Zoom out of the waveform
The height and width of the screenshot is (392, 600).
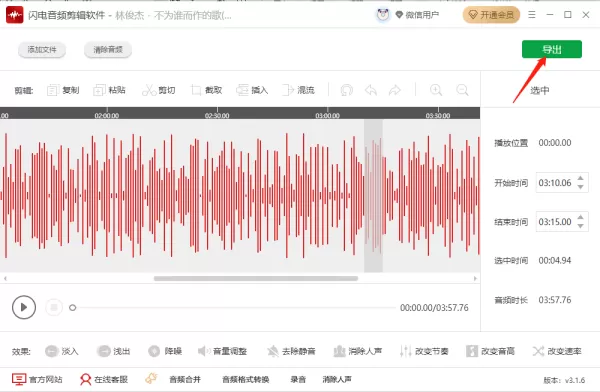tap(462, 90)
